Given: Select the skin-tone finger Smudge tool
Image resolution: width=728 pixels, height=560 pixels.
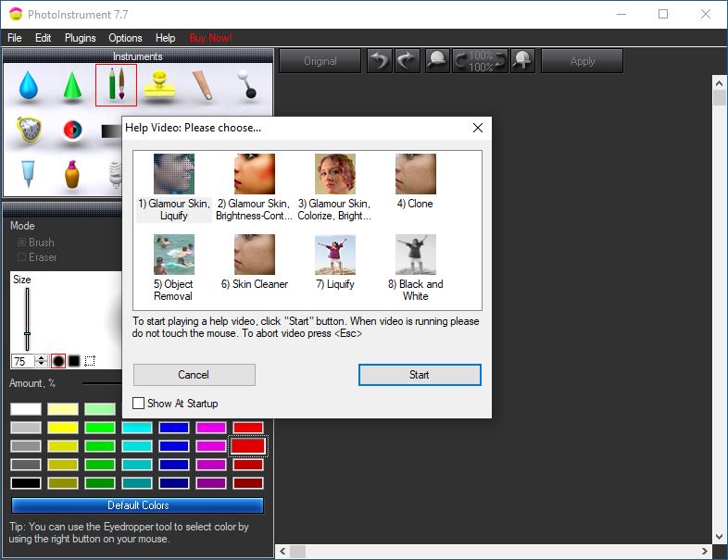Looking at the screenshot, I should tap(203, 85).
